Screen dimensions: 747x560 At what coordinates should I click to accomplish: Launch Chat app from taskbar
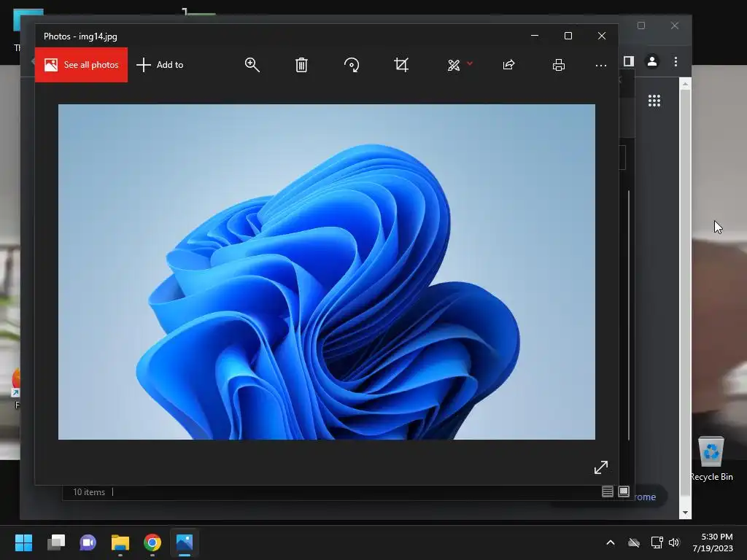click(x=88, y=542)
